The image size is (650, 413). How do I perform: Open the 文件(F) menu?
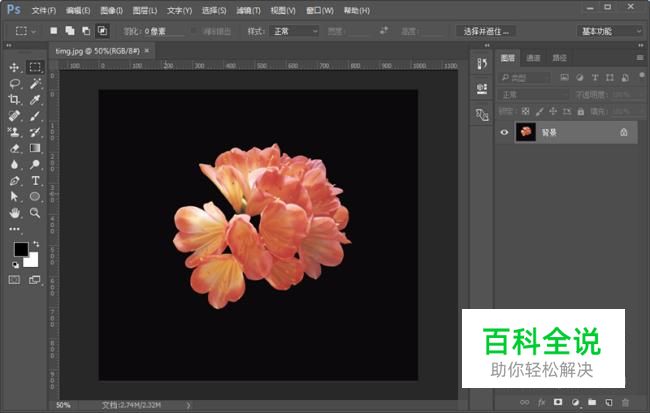point(43,10)
